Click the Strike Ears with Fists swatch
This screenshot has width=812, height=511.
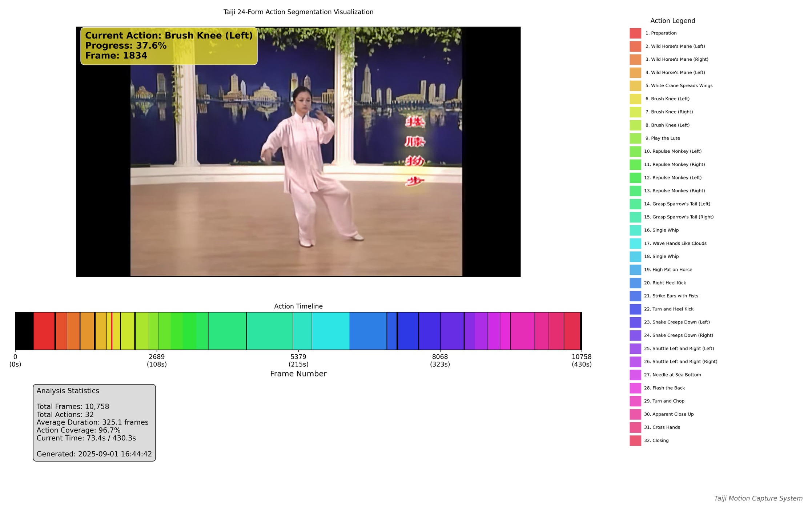coord(635,296)
